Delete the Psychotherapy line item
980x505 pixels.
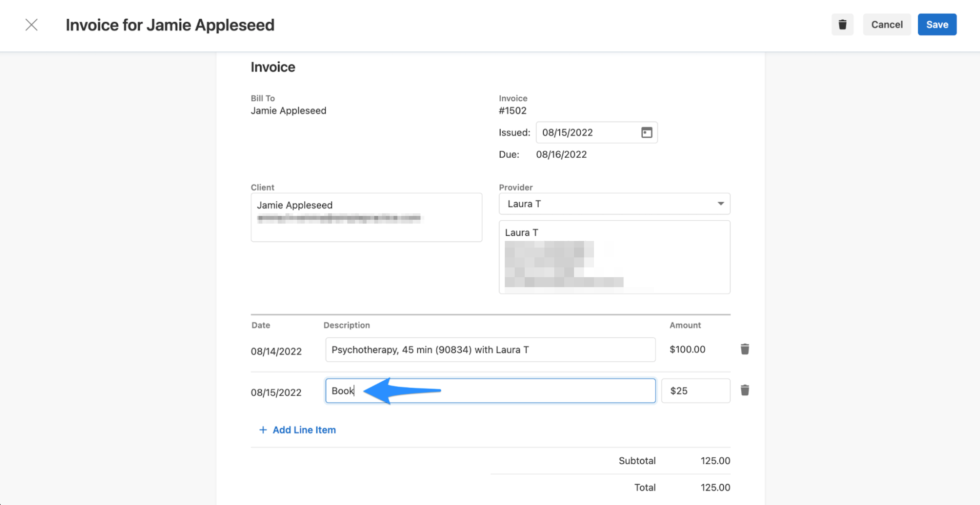tap(745, 349)
